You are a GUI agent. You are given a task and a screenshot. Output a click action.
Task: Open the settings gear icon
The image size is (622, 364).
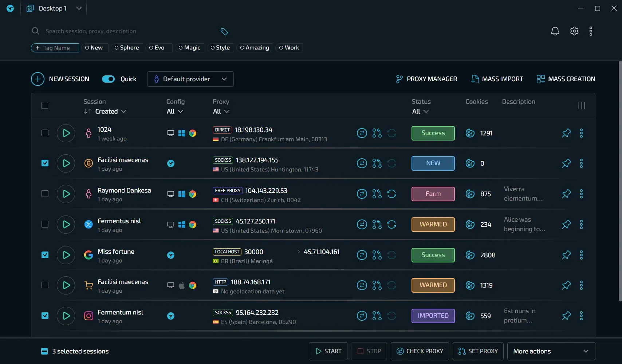point(574,31)
